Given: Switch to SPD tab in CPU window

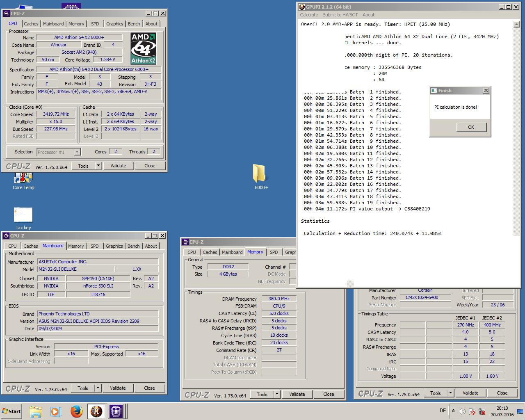Looking at the screenshot, I should pyautogui.click(x=95, y=24).
